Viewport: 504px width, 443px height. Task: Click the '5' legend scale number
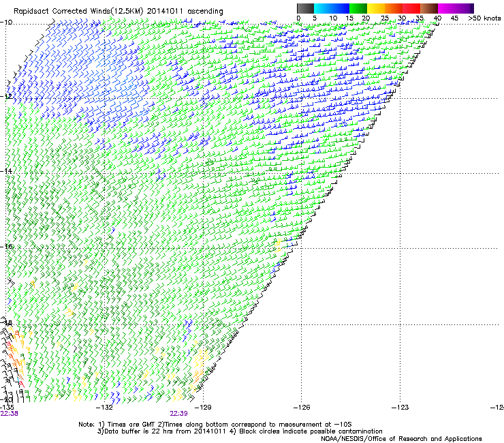tap(315, 18)
